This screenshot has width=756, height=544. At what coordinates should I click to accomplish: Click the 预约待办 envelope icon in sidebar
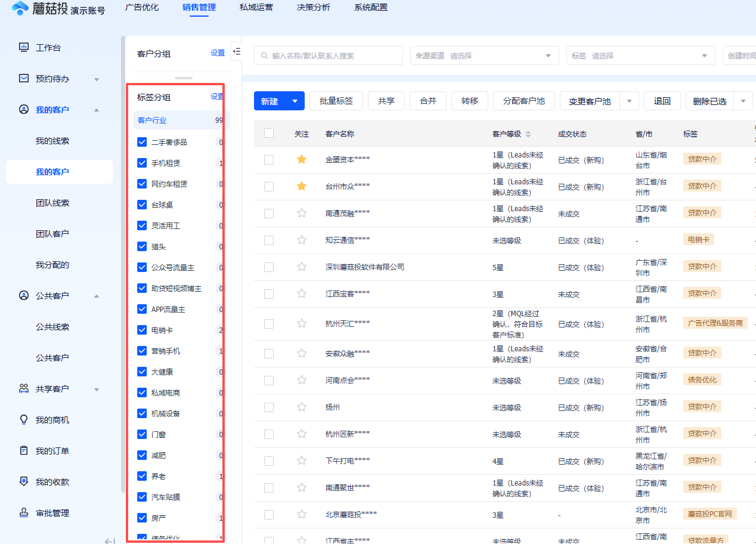coord(24,78)
